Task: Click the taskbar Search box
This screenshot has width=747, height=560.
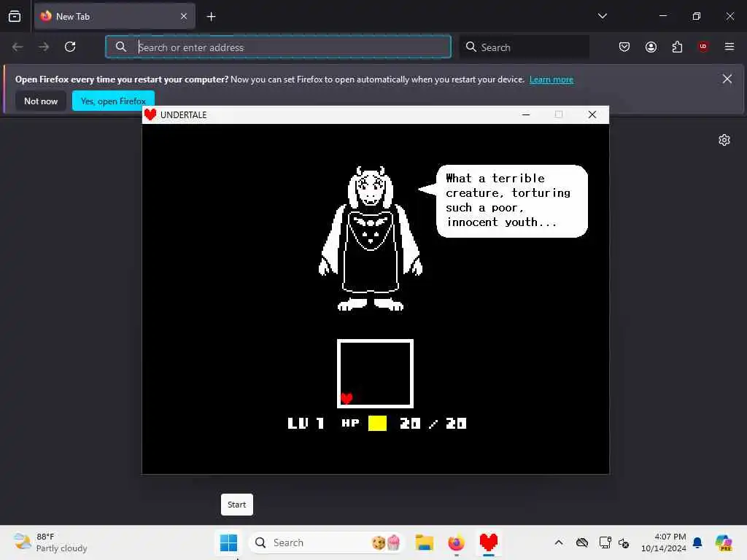Action: 326,542
